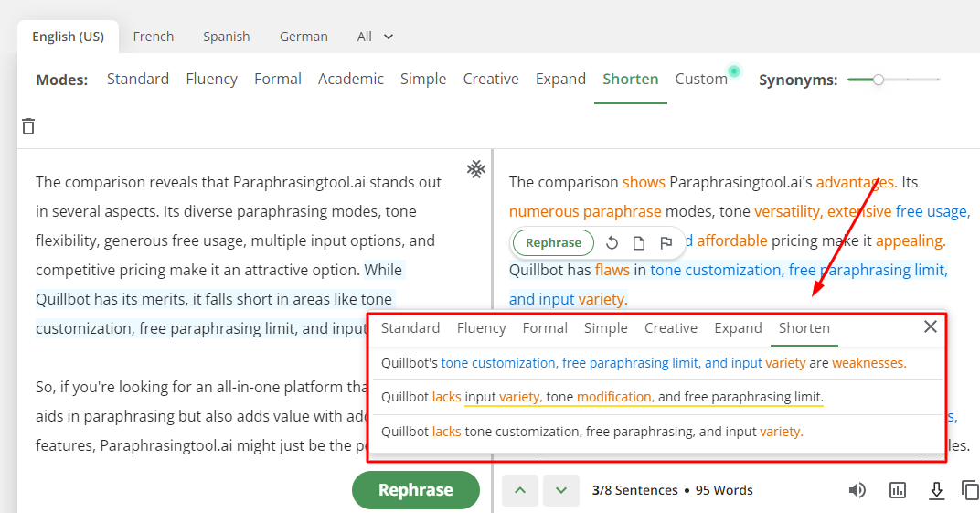Close the rephrase suggestions popup
The height and width of the screenshot is (513, 980).
click(930, 326)
